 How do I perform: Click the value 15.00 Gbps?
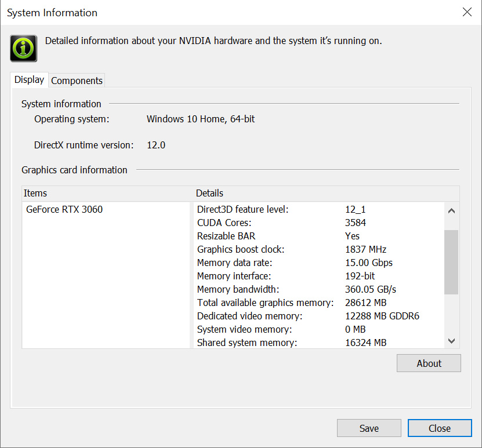369,263
